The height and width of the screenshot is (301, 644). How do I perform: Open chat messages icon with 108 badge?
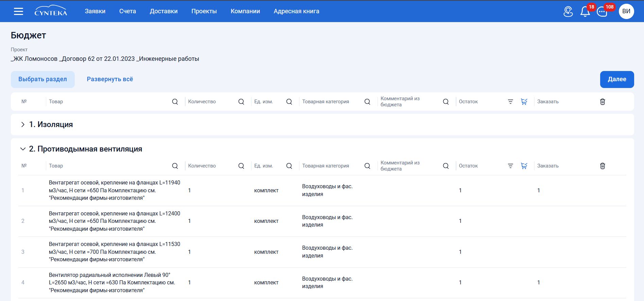602,12
